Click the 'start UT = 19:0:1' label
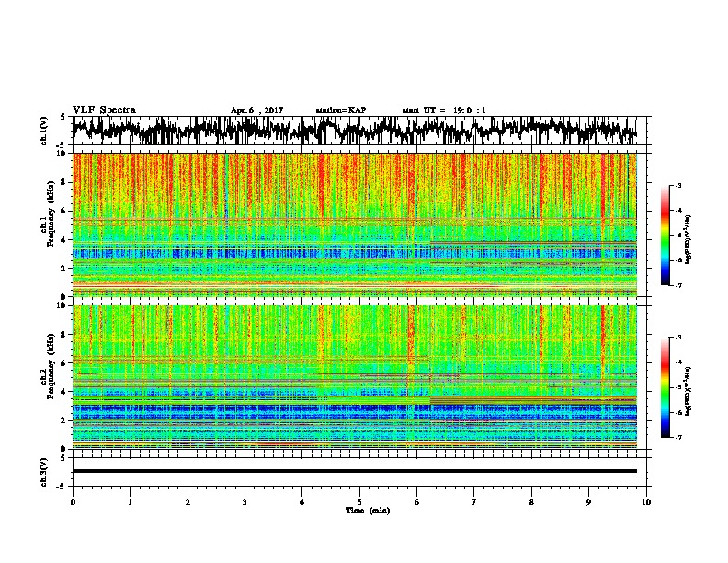 click(444, 110)
